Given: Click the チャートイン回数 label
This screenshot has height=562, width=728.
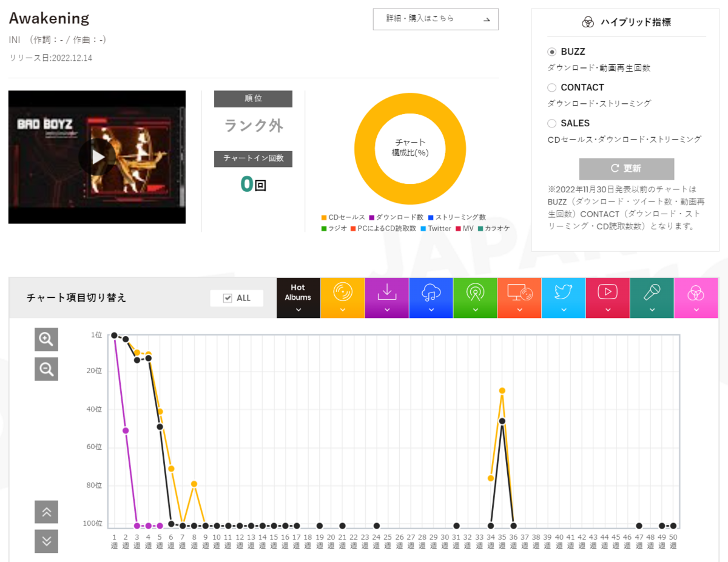Looking at the screenshot, I should (253, 158).
